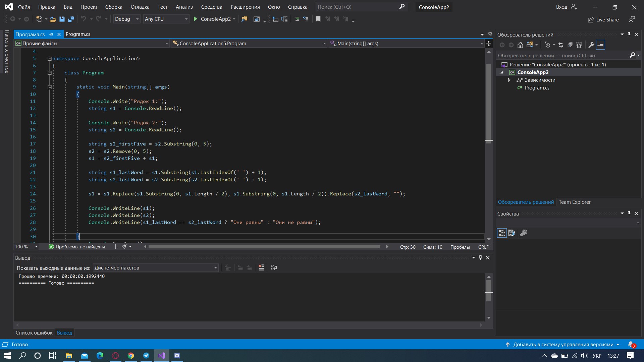Click the Live Share button
Image resolution: width=644 pixels, height=362 pixels.
(603, 19)
